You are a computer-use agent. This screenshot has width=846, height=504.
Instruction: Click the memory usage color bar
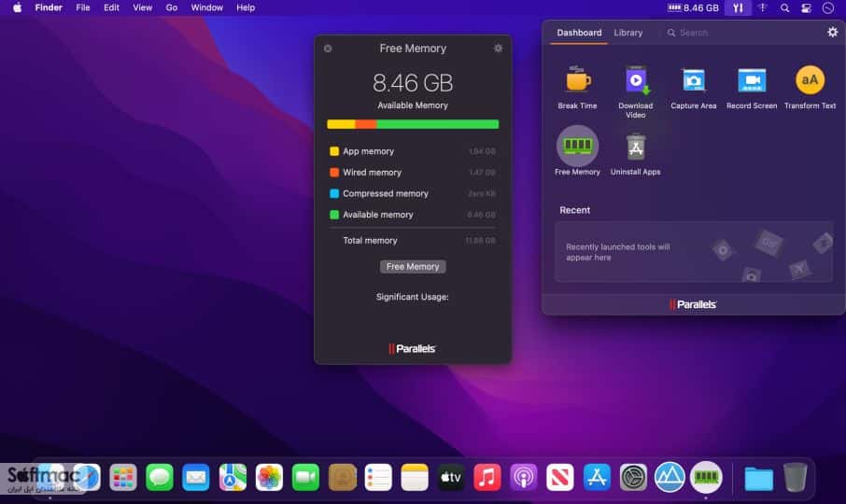[413, 124]
